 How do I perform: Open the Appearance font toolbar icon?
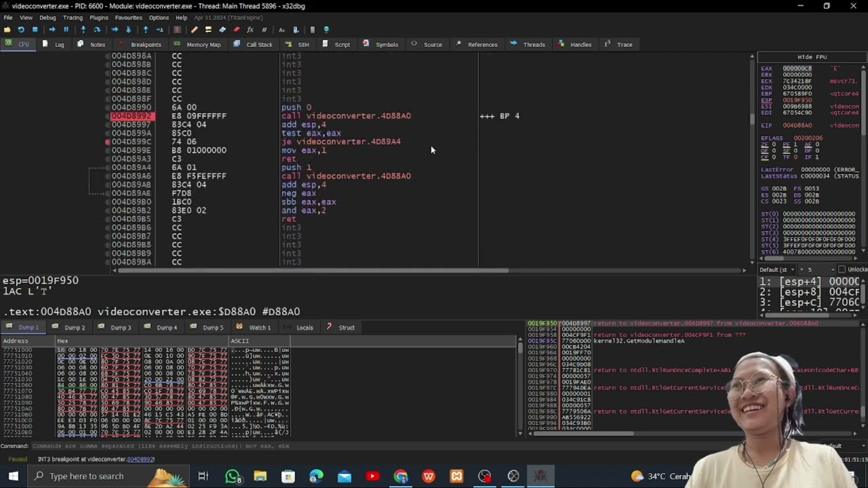[281, 30]
